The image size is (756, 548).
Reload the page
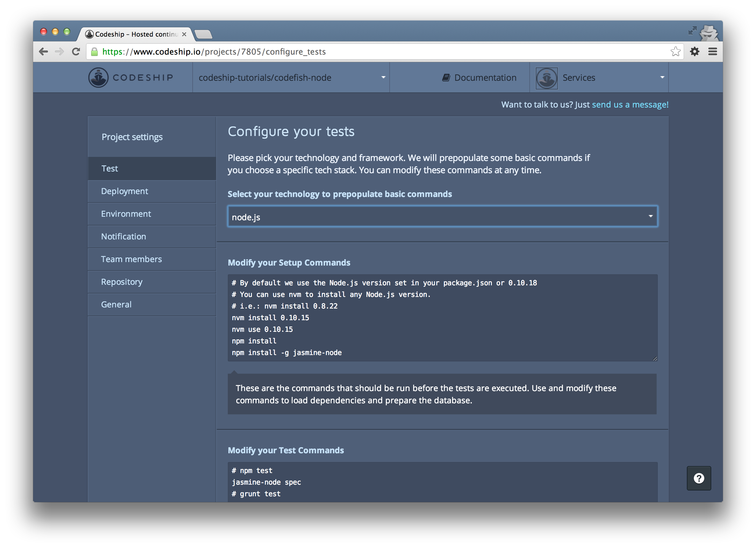point(76,52)
